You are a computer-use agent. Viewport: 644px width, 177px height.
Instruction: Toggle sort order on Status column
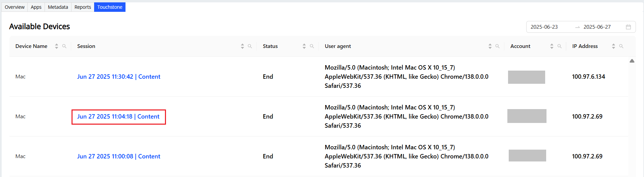tap(304, 46)
